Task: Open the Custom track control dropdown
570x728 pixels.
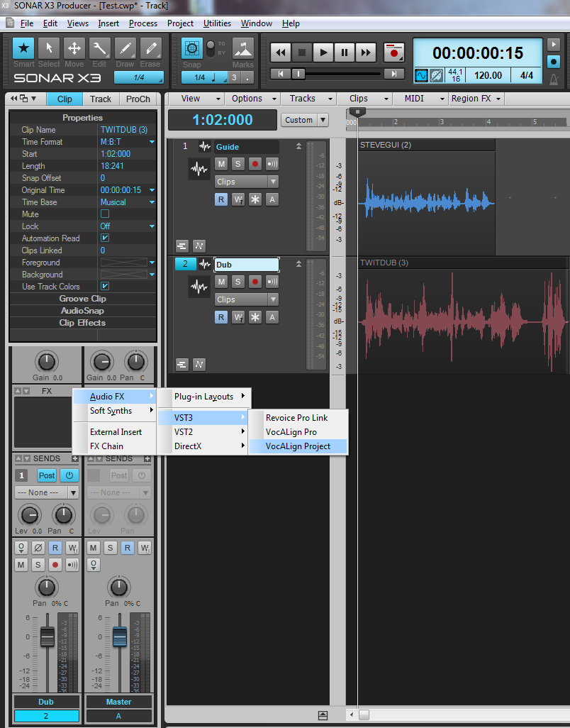Action: (x=305, y=120)
